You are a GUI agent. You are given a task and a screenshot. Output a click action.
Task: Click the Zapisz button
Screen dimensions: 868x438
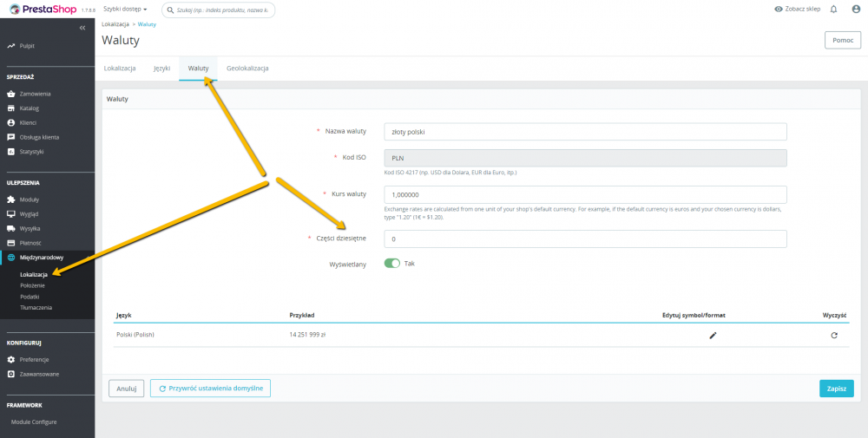tap(837, 389)
